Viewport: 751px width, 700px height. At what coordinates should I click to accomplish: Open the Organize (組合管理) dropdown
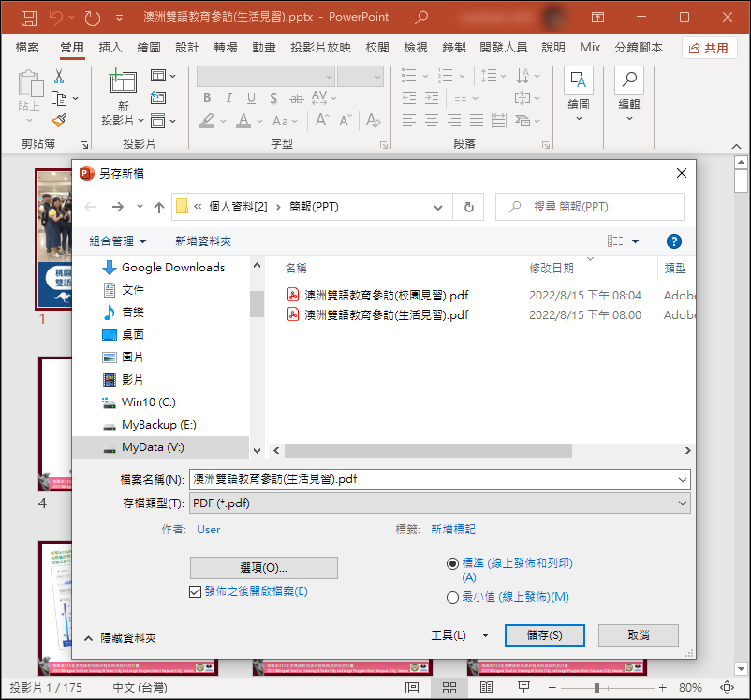click(x=117, y=241)
